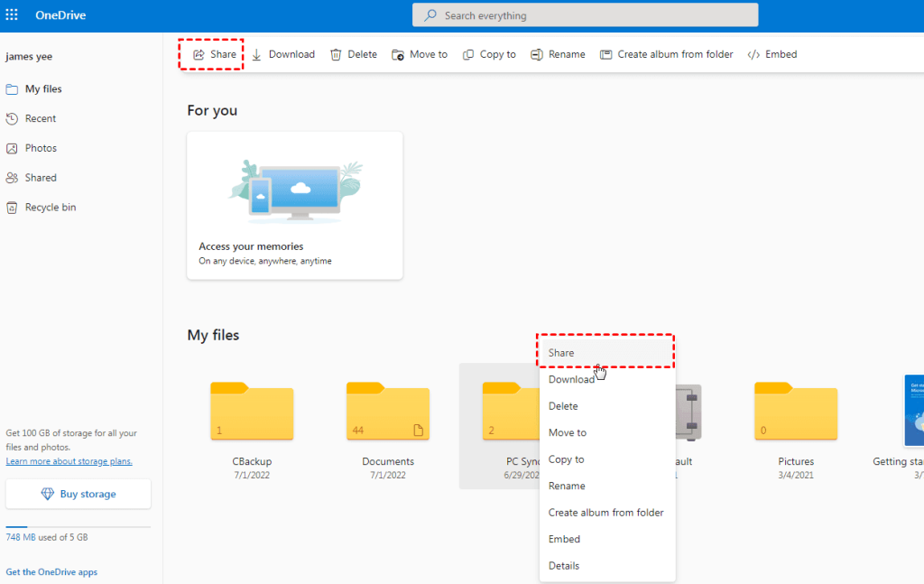Click the Download toolbar icon

tap(256, 54)
